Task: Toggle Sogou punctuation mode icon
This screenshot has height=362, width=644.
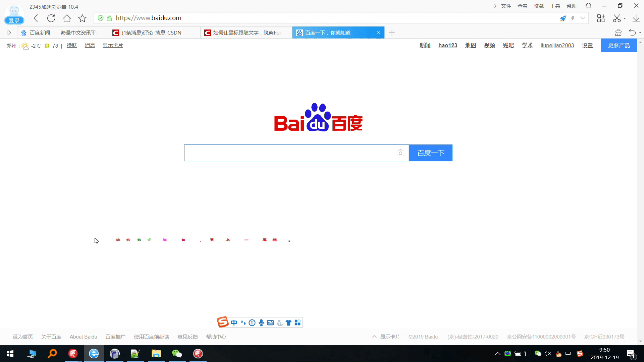Action: coord(243,322)
